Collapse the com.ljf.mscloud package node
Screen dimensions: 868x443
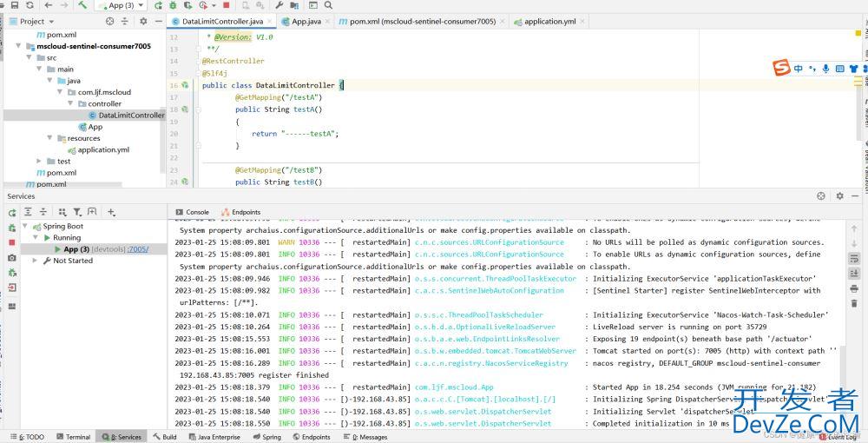pos(60,92)
